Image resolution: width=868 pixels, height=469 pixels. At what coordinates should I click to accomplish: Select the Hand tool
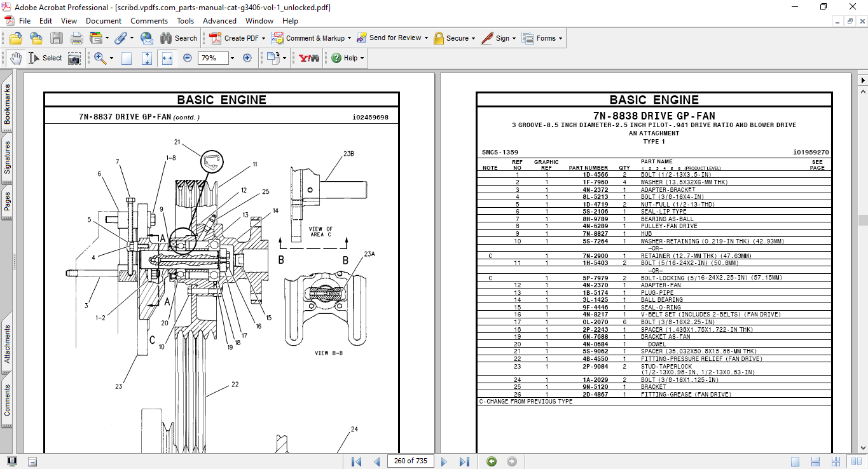point(16,58)
